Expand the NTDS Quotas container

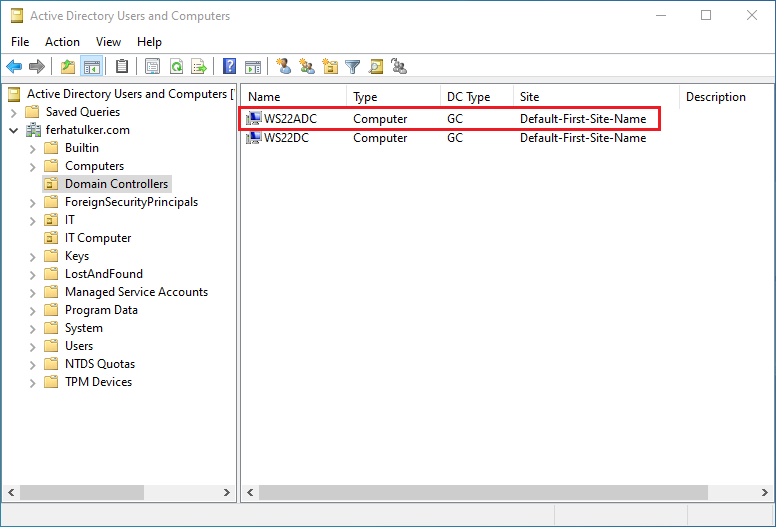pos(33,365)
